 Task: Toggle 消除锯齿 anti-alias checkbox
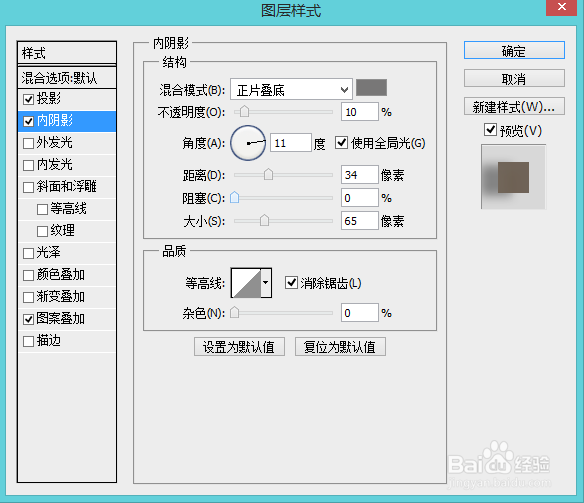point(291,283)
